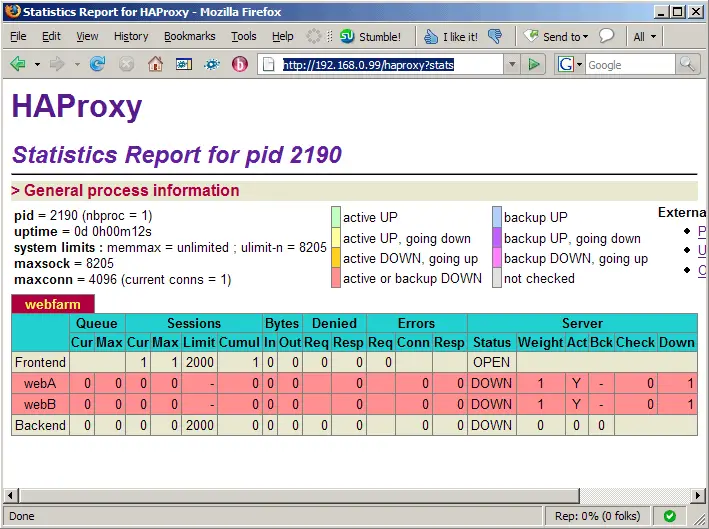This screenshot has height=529, width=709.
Task: Click the backup UP blue swatch
Action: click(497, 217)
